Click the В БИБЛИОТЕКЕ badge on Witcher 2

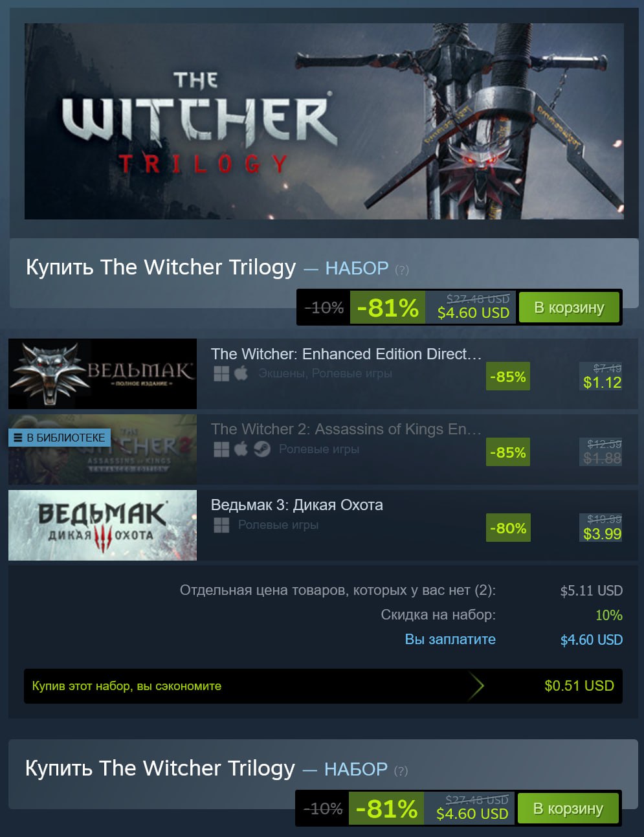60,438
